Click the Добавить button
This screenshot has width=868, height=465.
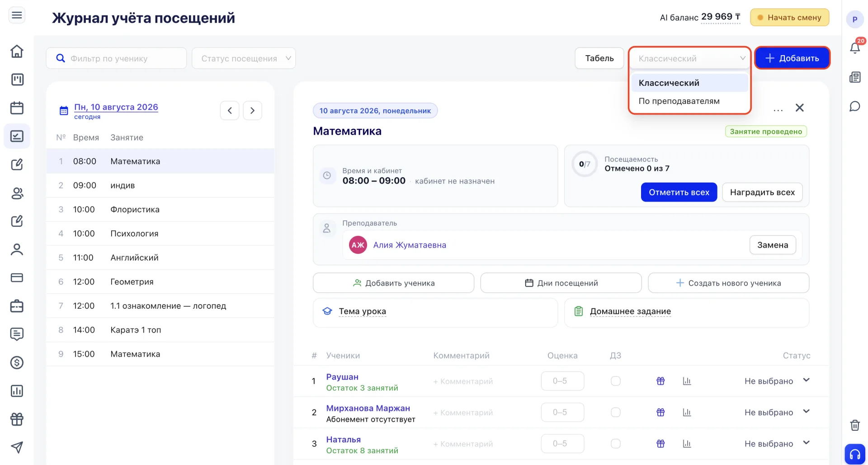792,58
